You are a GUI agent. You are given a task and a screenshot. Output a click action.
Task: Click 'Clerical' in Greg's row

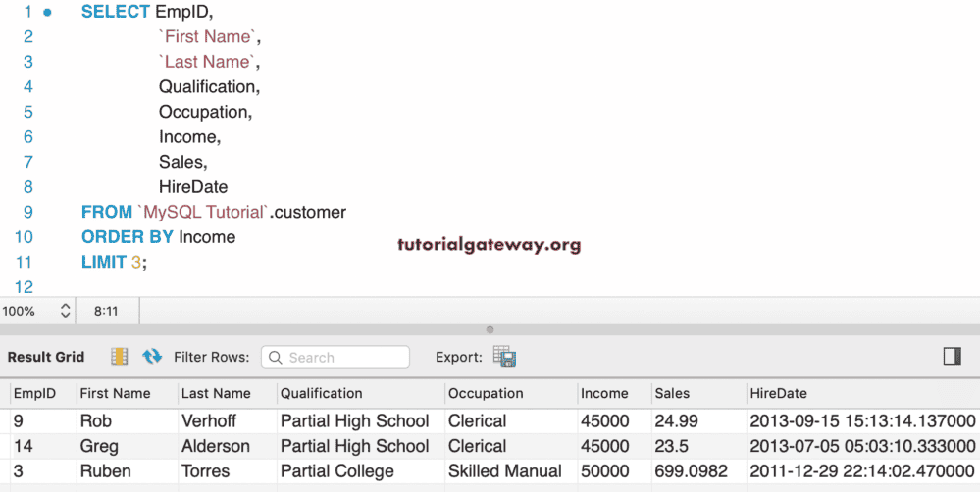pos(477,446)
